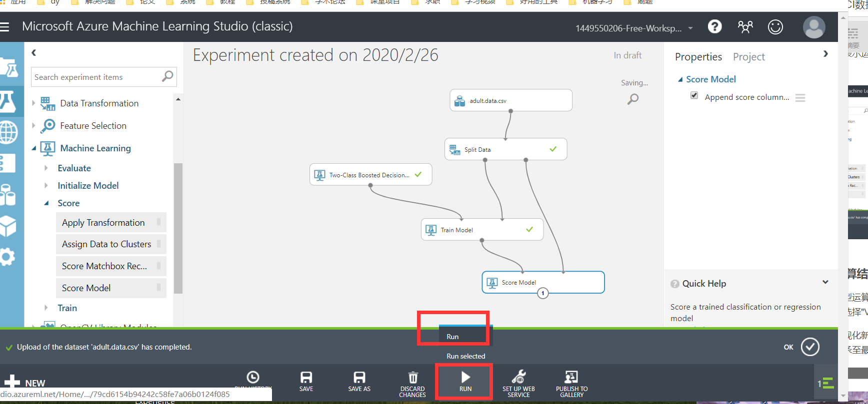This screenshot has height=404, width=868.
Task: Expand the Train subcategory
Action: [x=46, y=308]
